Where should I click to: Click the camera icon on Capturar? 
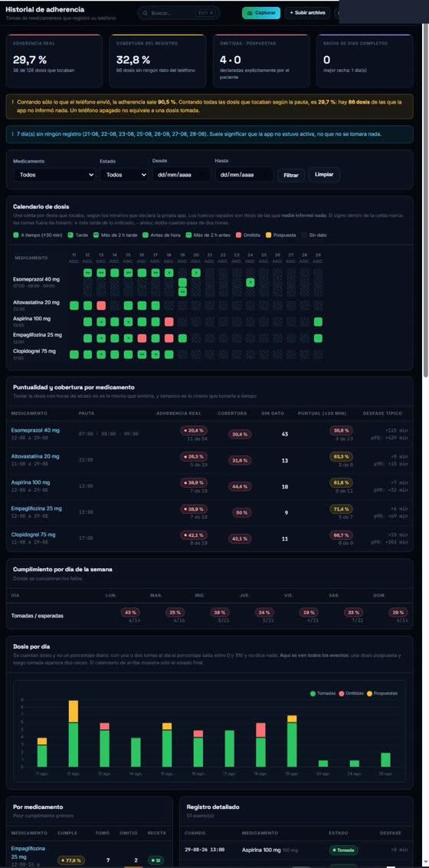(x=250, y=13)
